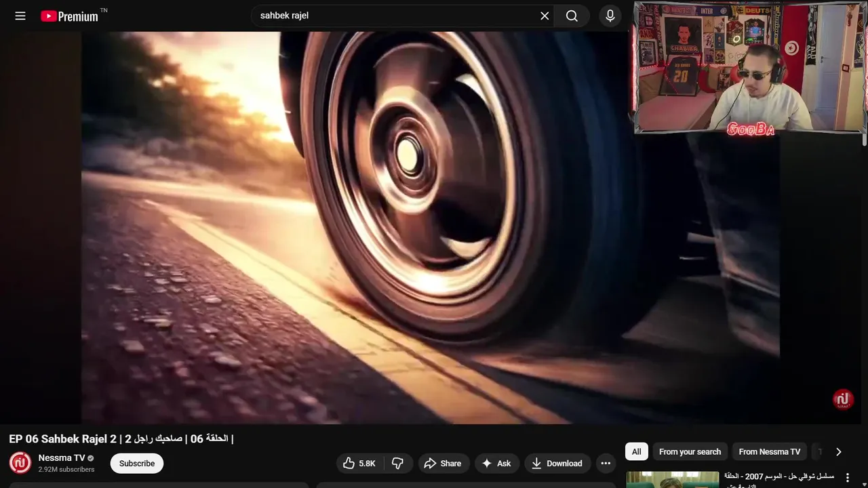Click the streamer webcam overlay
The image size is (868, 488).
[x=750, y=68]
